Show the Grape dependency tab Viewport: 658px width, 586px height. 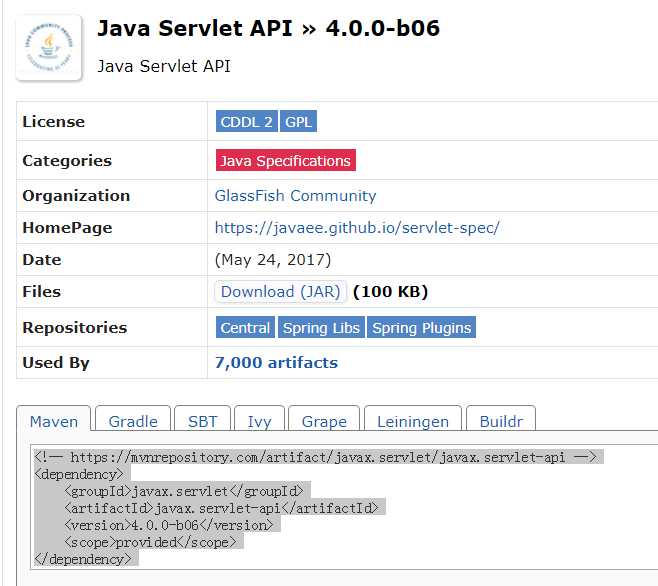point(324,422)
